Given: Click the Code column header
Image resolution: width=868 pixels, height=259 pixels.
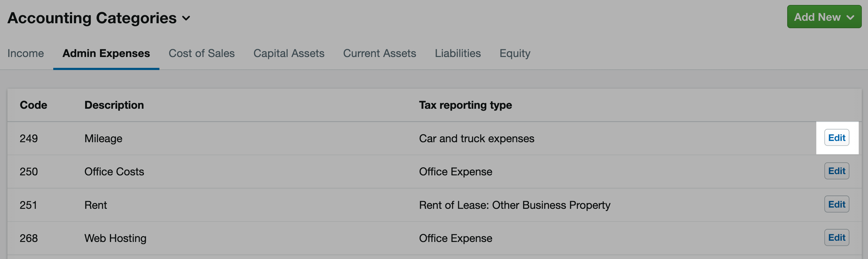Looking at the screenshot, I should 33,105.
